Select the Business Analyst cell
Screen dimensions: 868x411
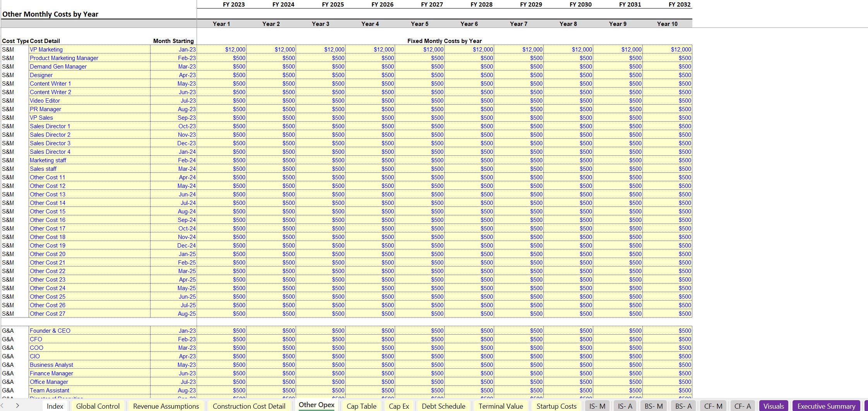89,365
